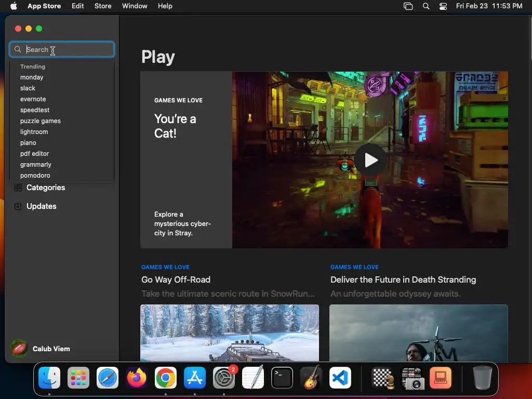
Task: Open the orange laptop app in the Dock
Action: (441, 378)
